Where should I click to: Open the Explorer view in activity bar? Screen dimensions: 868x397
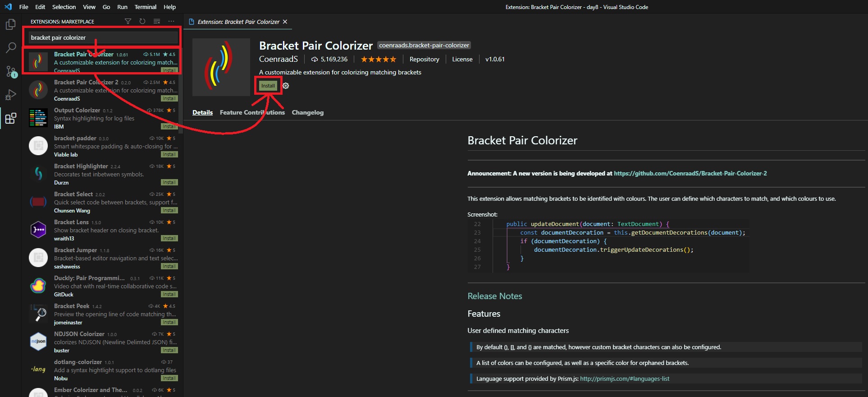tap(11, 24)
